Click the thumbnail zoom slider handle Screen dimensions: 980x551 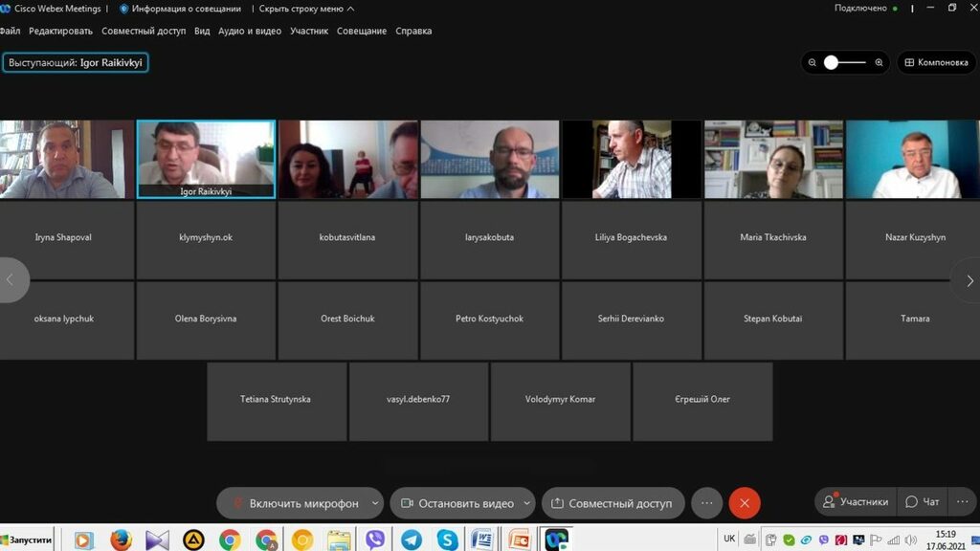click(x=831, y=62)
